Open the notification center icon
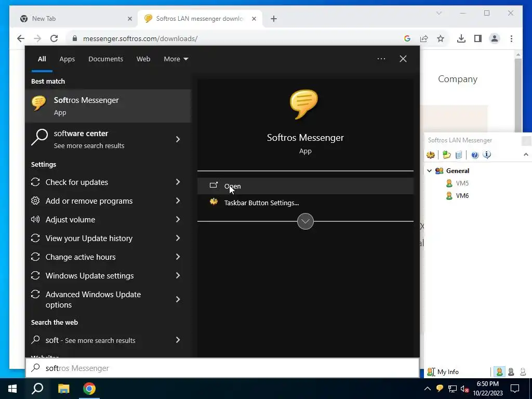 coord(515,389)
